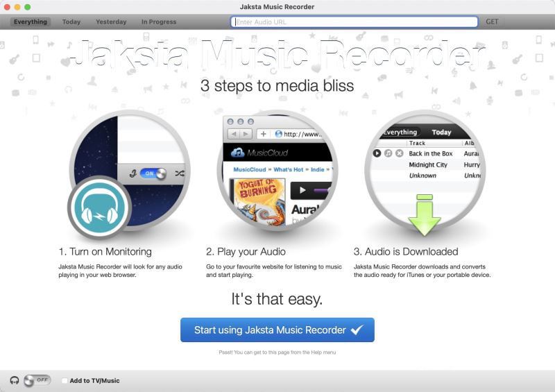The height and width of the screenshot is (392, 555).
Task: Click the headphones icon in bottom bar
Action: [15, 380]
